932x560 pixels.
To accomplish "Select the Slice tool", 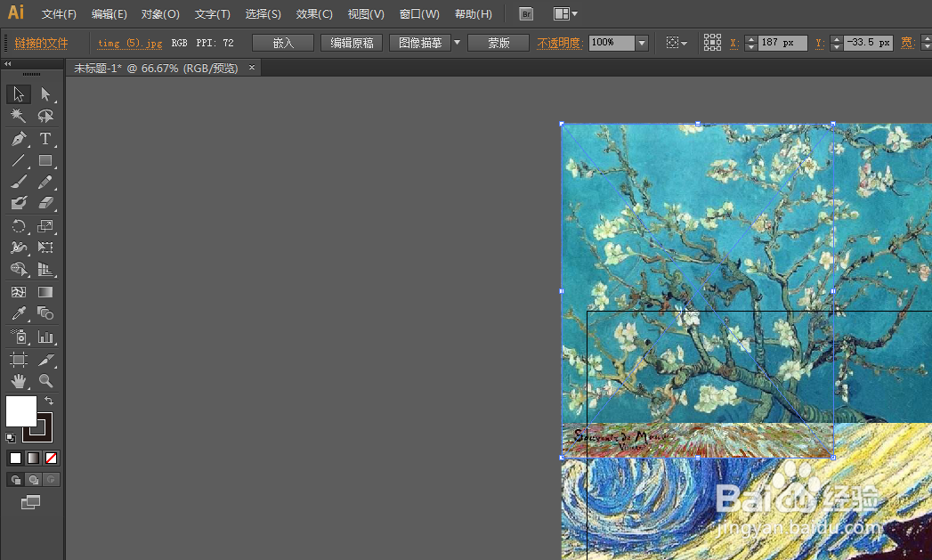I will point(45,359).
